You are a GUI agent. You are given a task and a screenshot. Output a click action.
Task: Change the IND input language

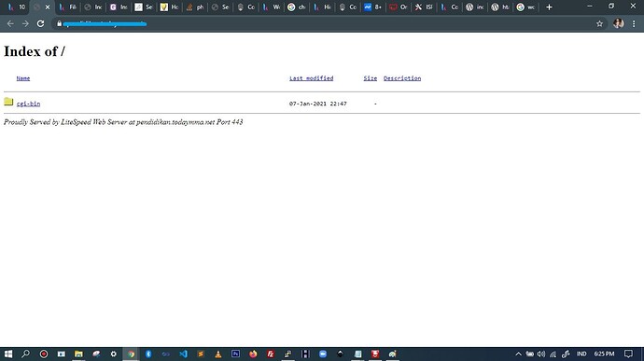(581, 354)
